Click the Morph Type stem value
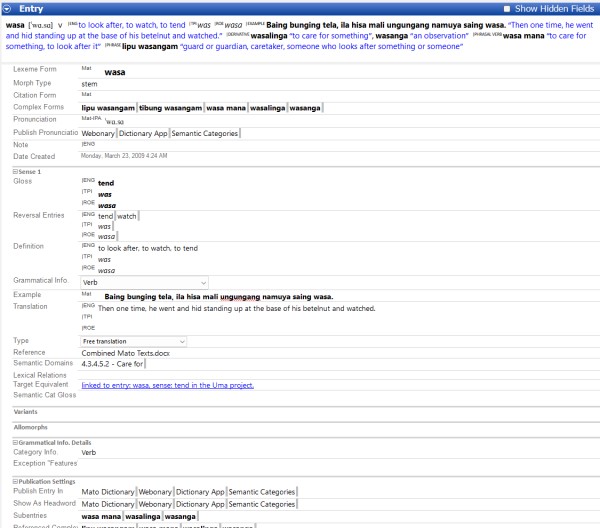This screenshot has width=600, height=528. (89, 84)
